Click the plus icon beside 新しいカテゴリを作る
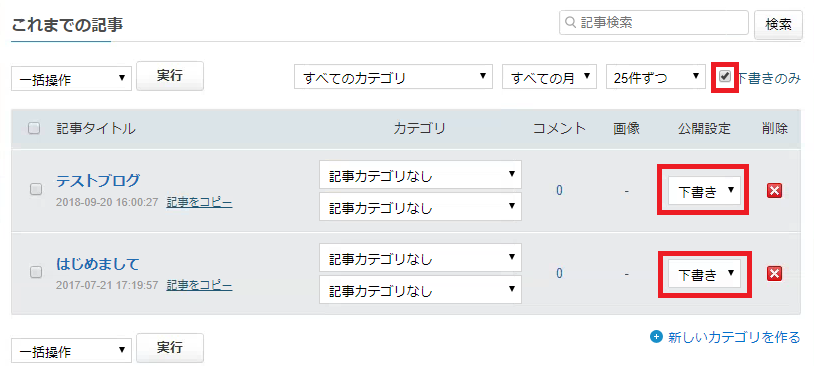This screenshot has height=366, width=814. [656, 337]
